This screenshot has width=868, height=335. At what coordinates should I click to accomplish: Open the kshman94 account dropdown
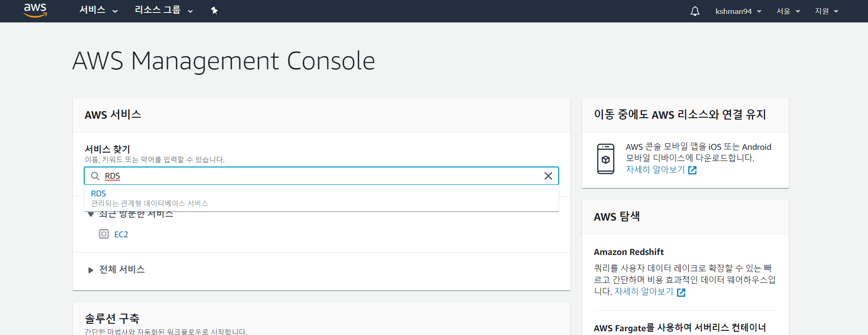tap(738, 11)
